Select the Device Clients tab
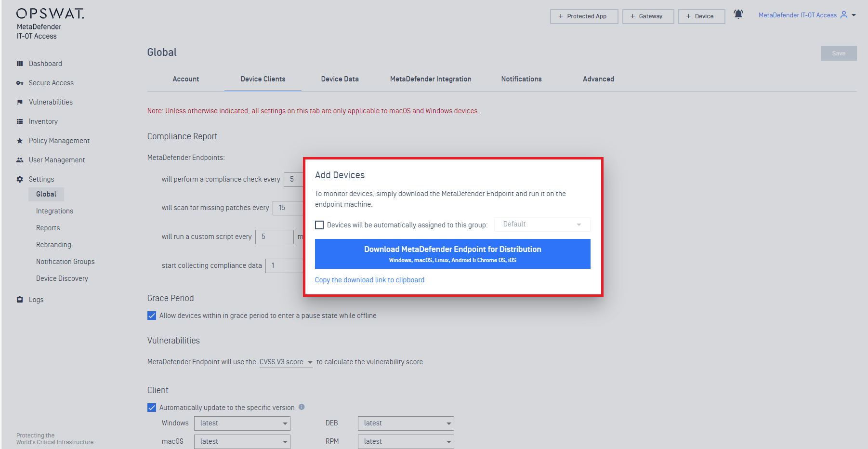 pos(263,79)
